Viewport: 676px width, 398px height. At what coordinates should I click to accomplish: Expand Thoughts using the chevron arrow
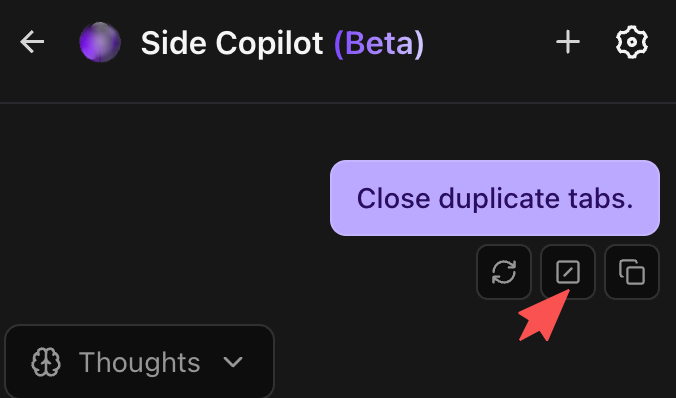pyautogui.click(x=233, y=362)
